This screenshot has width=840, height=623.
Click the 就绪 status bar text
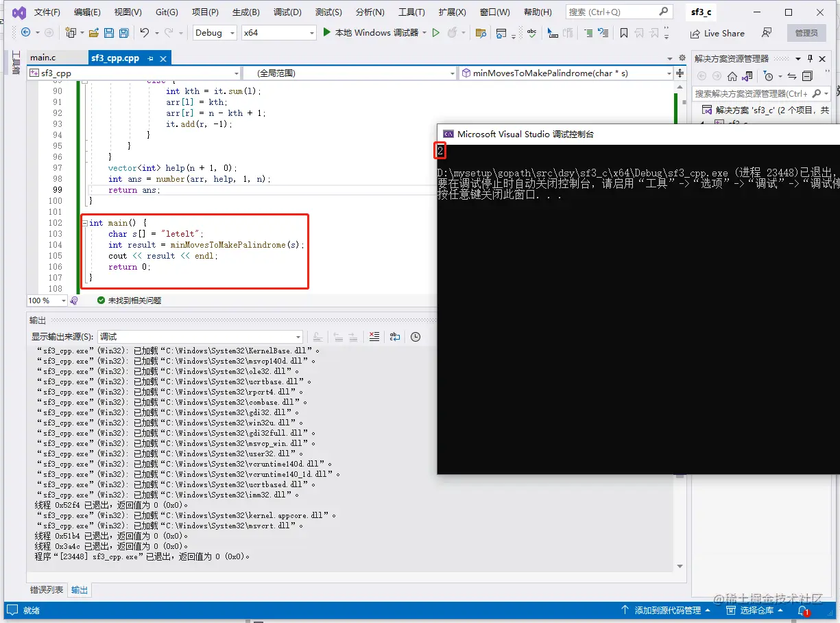pos(32,610)
